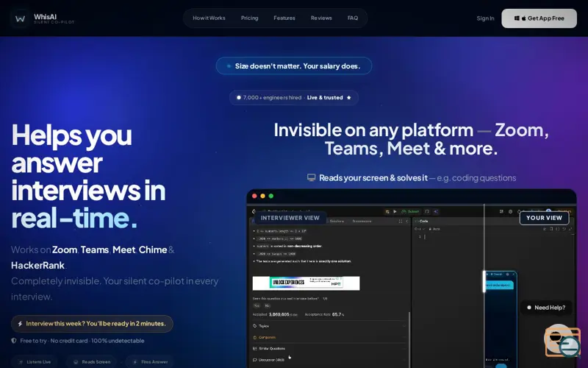Click the 'Invisible on any platform' heading
Viewport: 588px width, 368px height.
411,139
